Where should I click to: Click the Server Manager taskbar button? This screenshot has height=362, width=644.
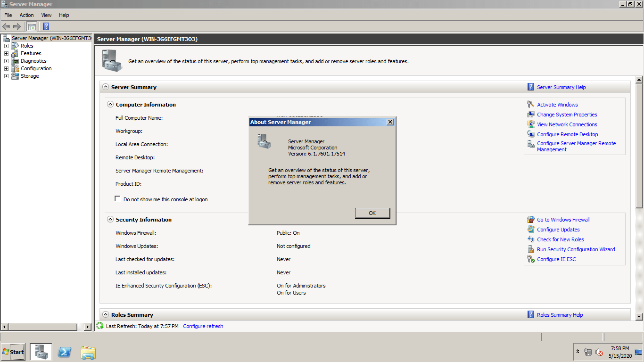41,352
